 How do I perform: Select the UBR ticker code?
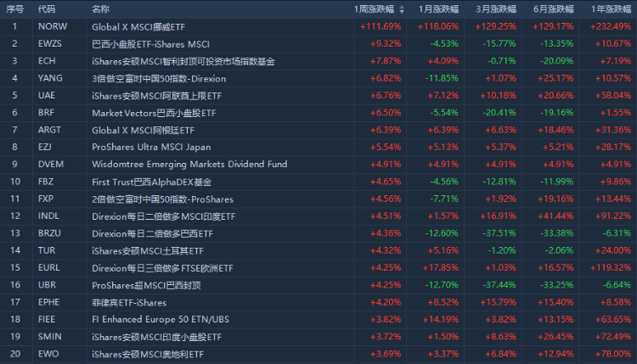(47, 285)
